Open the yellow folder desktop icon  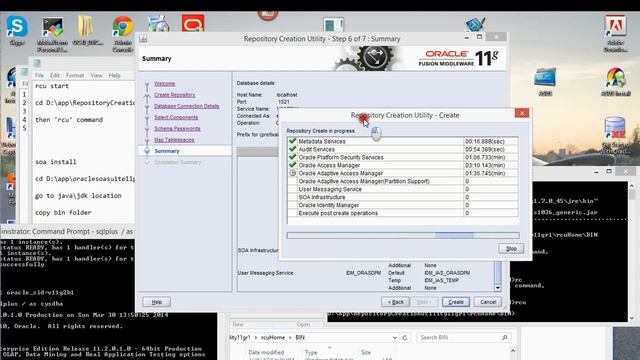click(x=85, y=27)
